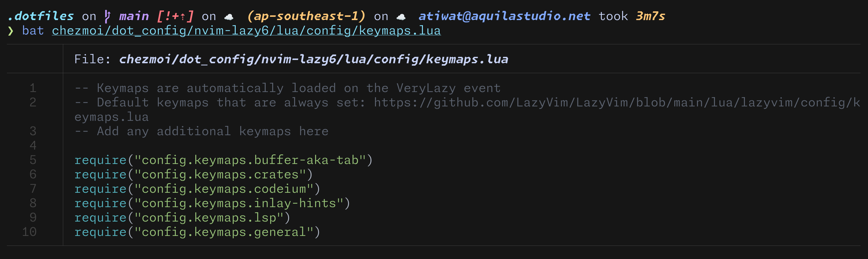Open the underlined keymaps.lua path in the command
868x259 pixels.
pos(246,31)
